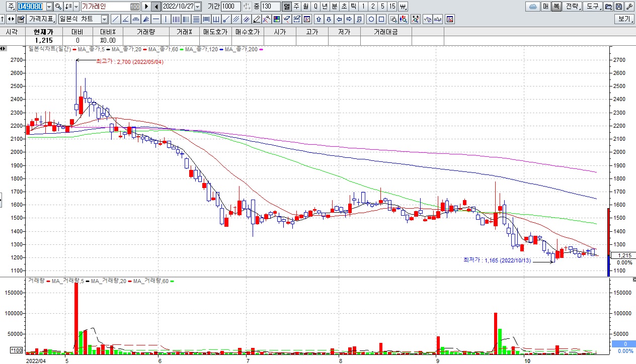Click the next stock play arrow button
636x364 pixels.
coord(146,7)
